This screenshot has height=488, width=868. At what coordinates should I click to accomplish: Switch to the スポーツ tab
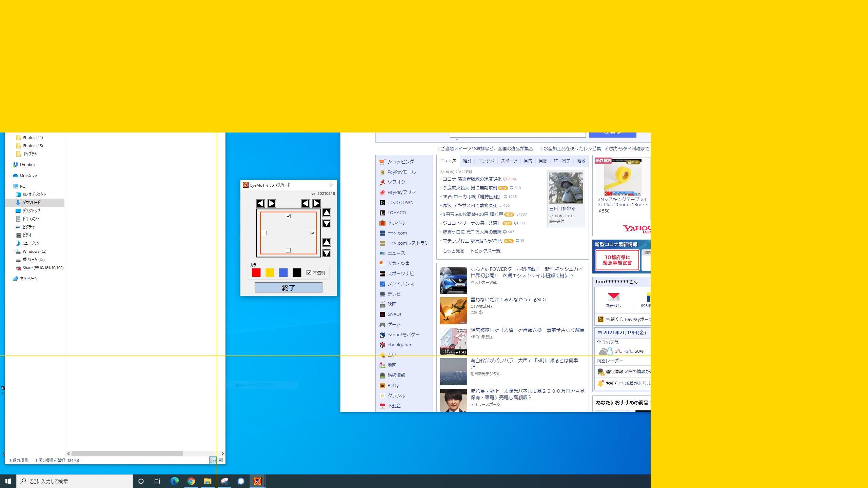pyautogui.click(x=509, y=161)
